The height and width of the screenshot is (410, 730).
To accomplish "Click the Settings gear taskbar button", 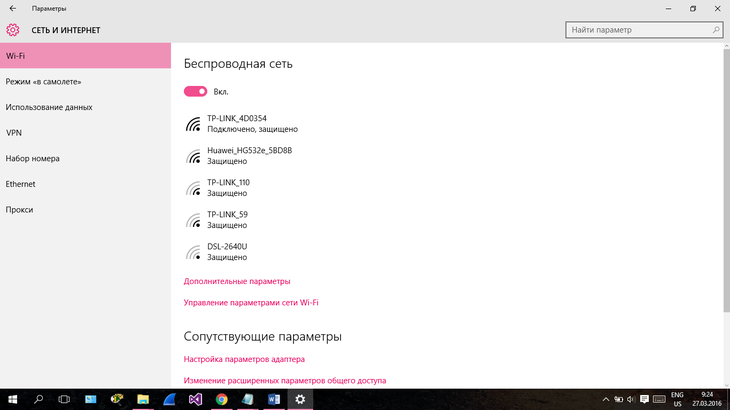I will click(300, 399).
